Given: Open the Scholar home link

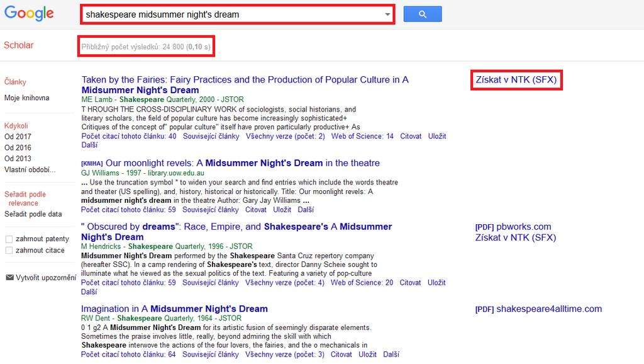Looking at the screenshot, I should click(x=18, y=45).
